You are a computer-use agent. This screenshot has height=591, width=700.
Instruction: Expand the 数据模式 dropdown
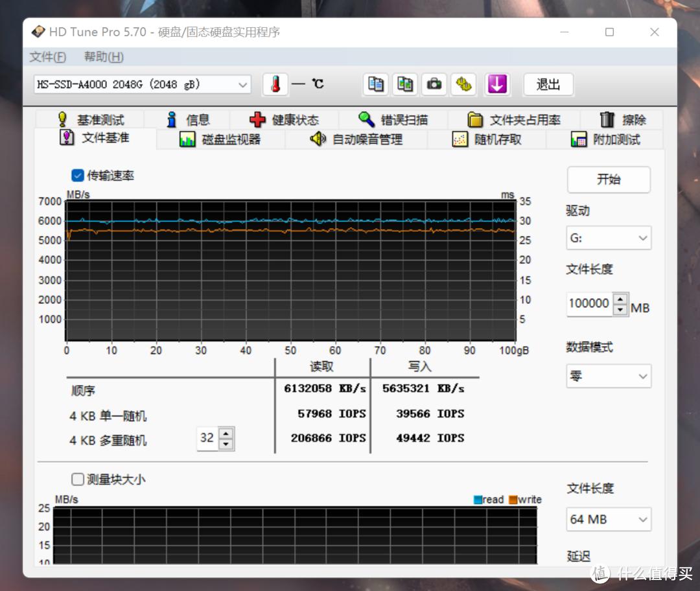tap(608, 376)
